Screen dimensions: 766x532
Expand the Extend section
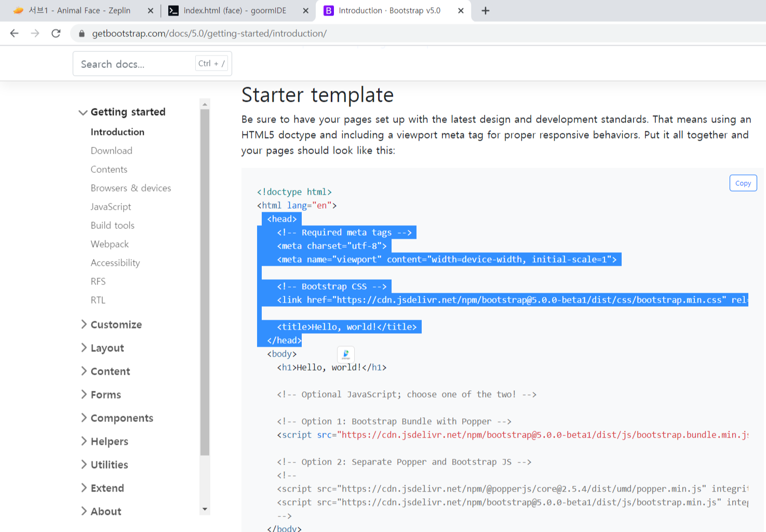tap(102, 488)
